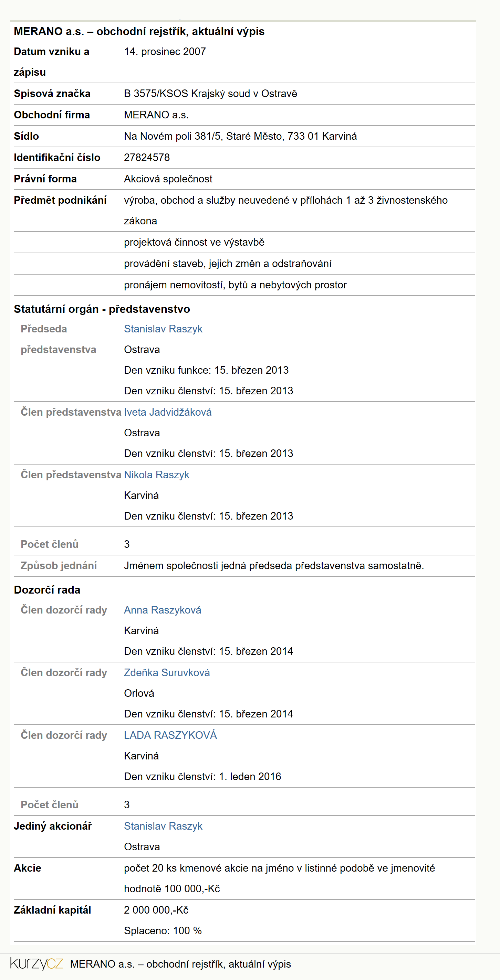Visit Zdeňka Suruvková link
This screenshot has width=500, height=980.
(167, 673)
